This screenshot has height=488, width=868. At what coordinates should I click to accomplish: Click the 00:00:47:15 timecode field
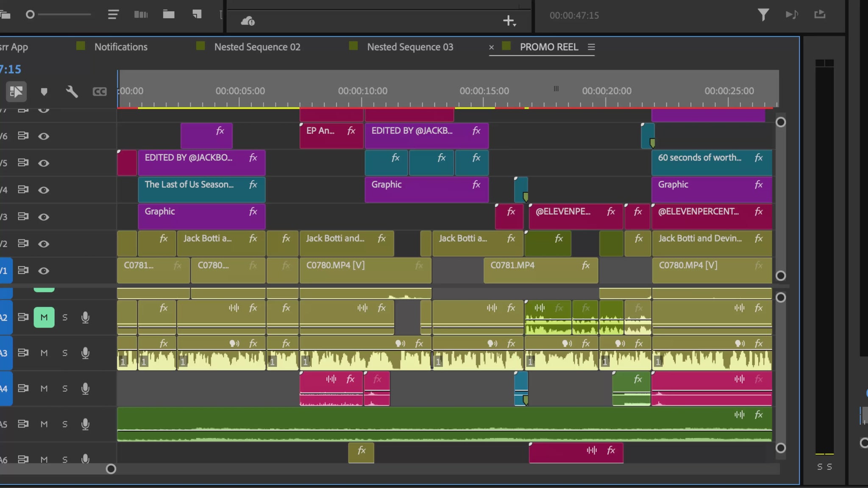574,15
